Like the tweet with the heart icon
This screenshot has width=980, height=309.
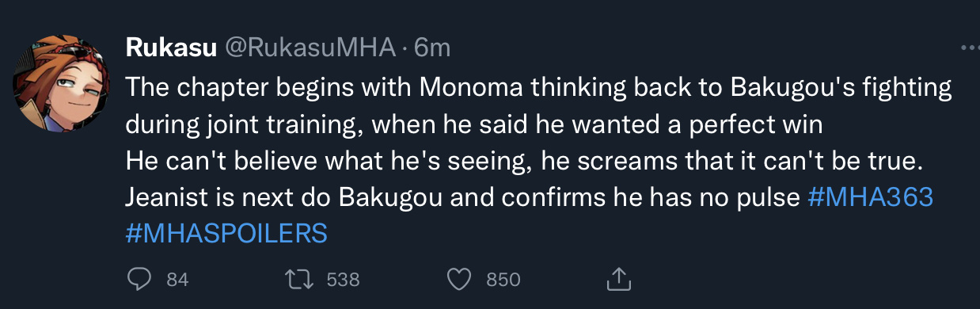click(459, 279)
